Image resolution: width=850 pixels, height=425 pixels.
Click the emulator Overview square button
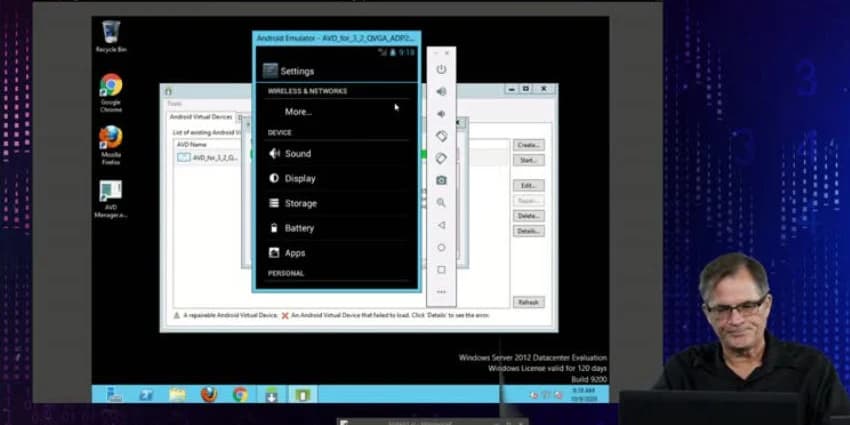[441, 269]
